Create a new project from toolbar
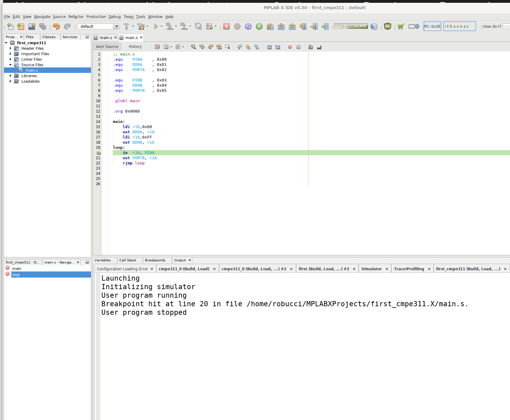 [21, 27]
